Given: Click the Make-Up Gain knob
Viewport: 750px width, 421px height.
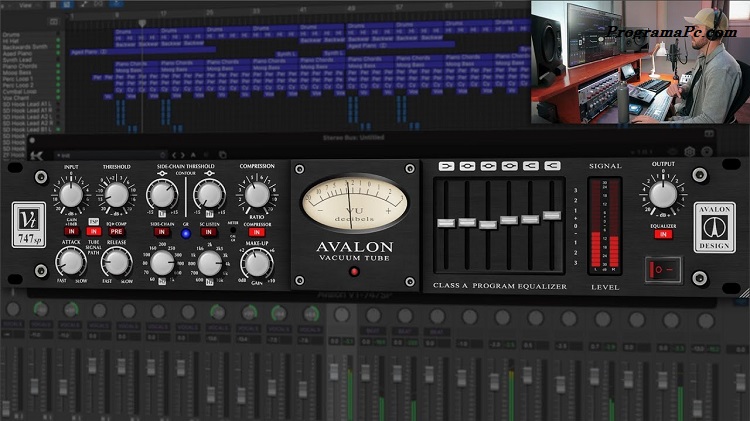Looking at the screenshot, I should click(x=257, y=264).
